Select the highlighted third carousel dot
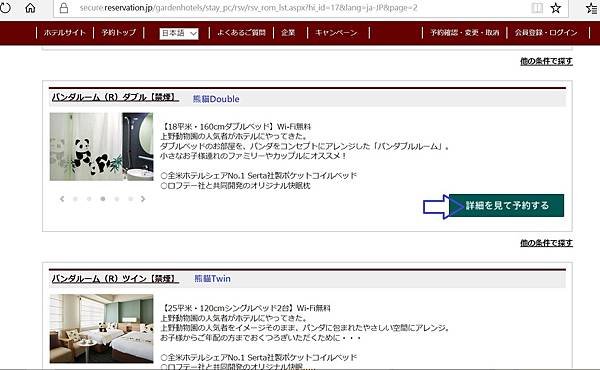This screenshot has height=370, width=600. coord(103,199)
